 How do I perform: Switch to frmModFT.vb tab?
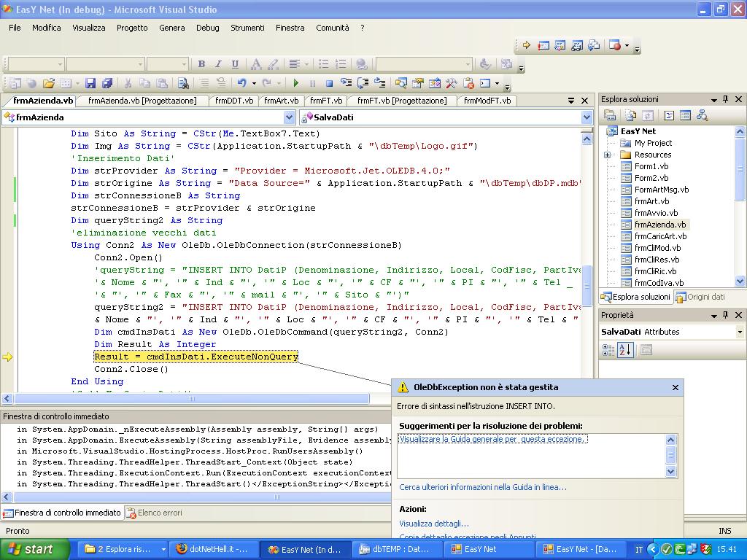coord(487,101)
